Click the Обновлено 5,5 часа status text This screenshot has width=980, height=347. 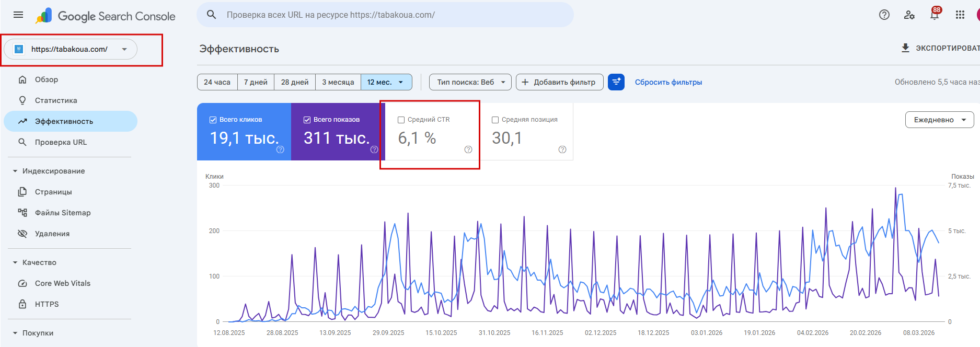(937, 82)
